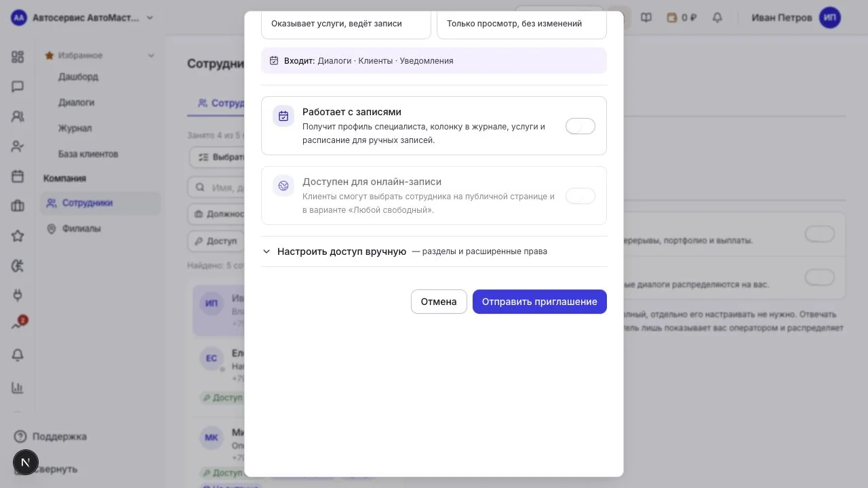Click the chat bubble icon in the left rail

18,87
